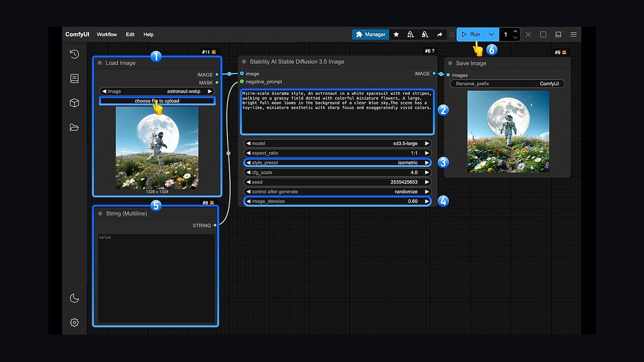Collapse the Save Image node via its dot
644x362 pixels.
tap(450, 63)
